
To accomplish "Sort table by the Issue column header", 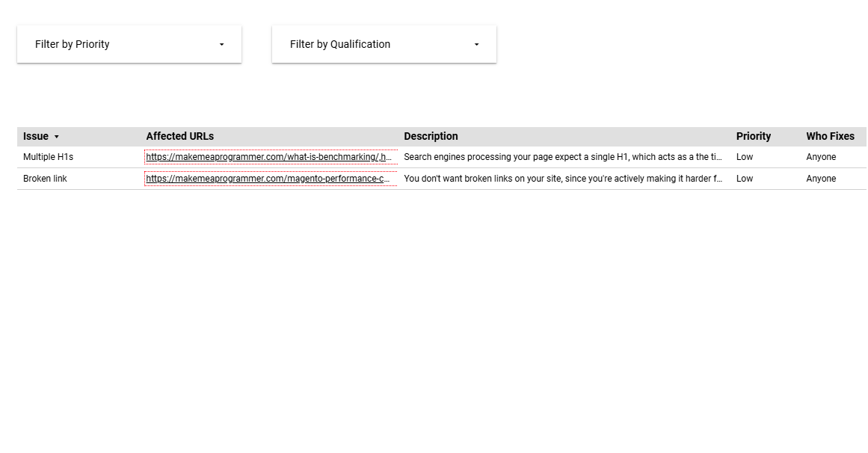I will (36, 136).
